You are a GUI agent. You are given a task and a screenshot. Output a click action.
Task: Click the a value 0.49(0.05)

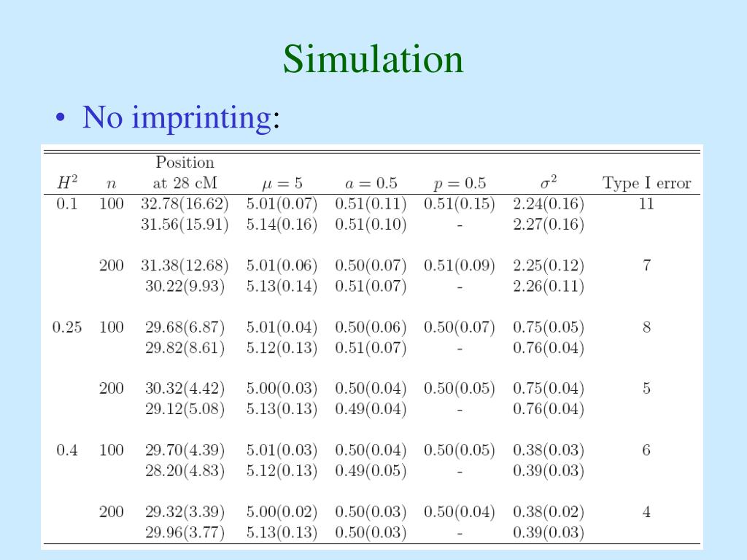(371, 471)
